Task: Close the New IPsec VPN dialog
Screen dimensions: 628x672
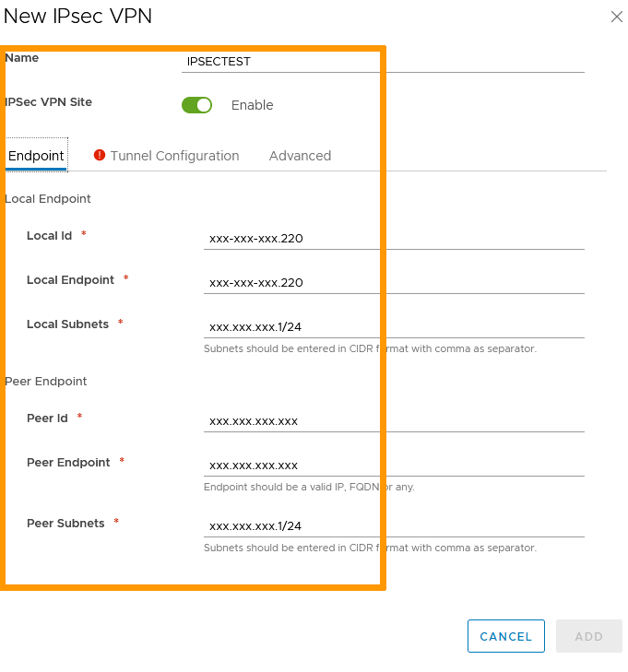Action: (x=617, y=17)
